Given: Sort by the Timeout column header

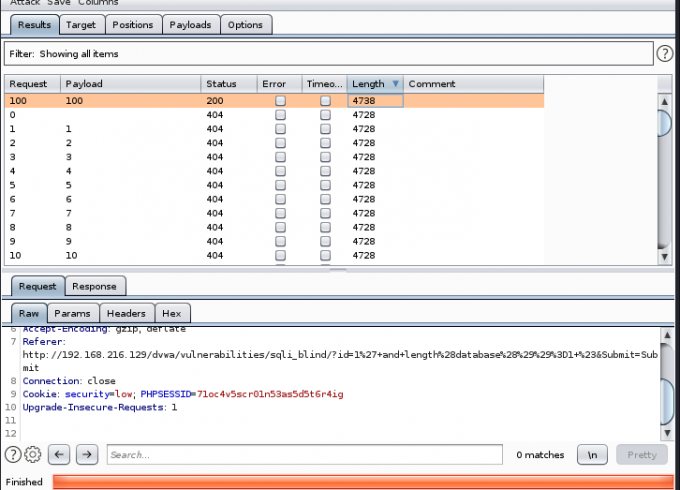Looking at the screenshot, I should coord(324,84).
